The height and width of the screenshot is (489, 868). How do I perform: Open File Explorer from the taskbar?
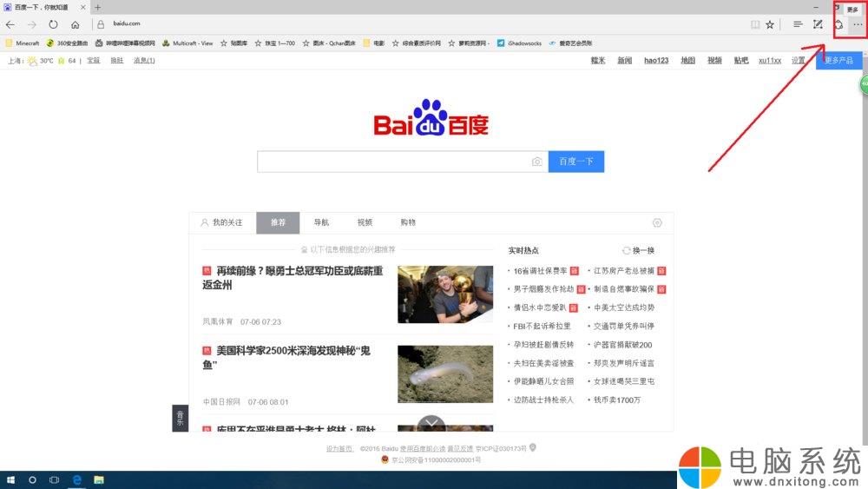[x=99, y=480]
